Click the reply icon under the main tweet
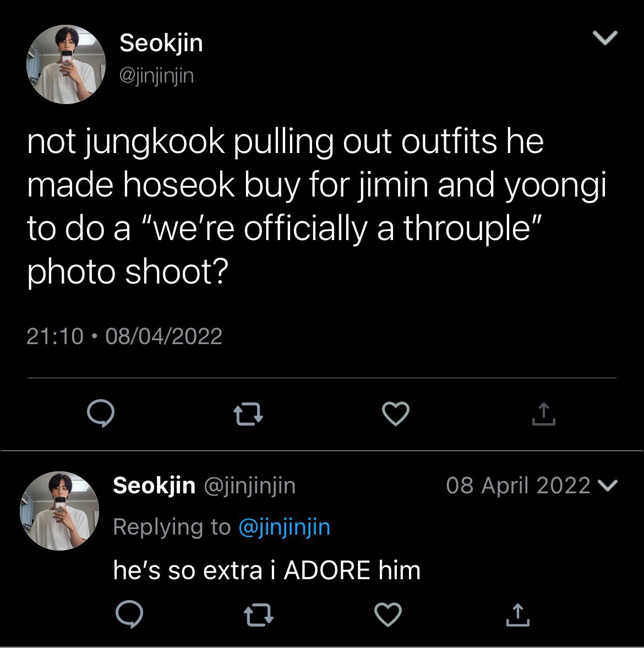This screenshot has height=648, width=644. click(101, 413)
